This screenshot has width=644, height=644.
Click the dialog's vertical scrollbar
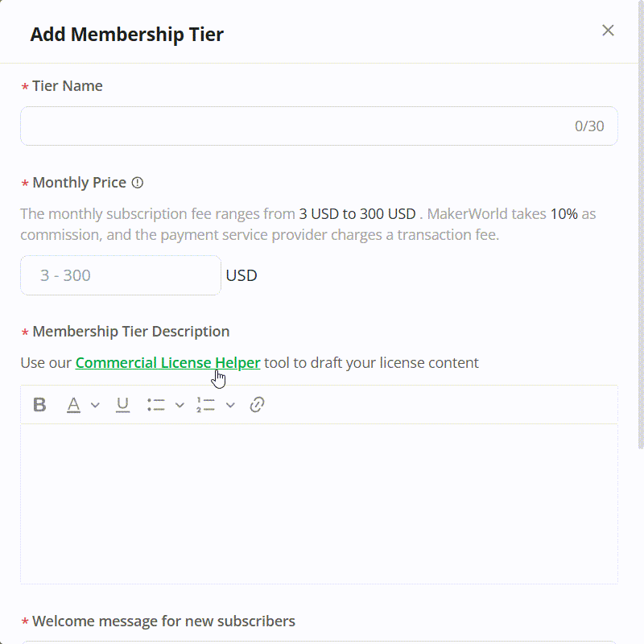point(641,242)
